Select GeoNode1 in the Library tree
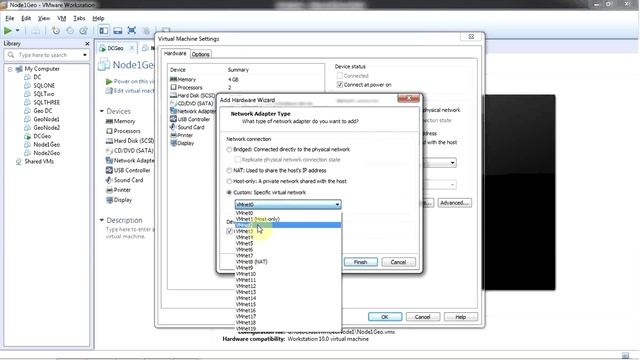This screenshot has width=640, height=360. [x=46, y=119]
